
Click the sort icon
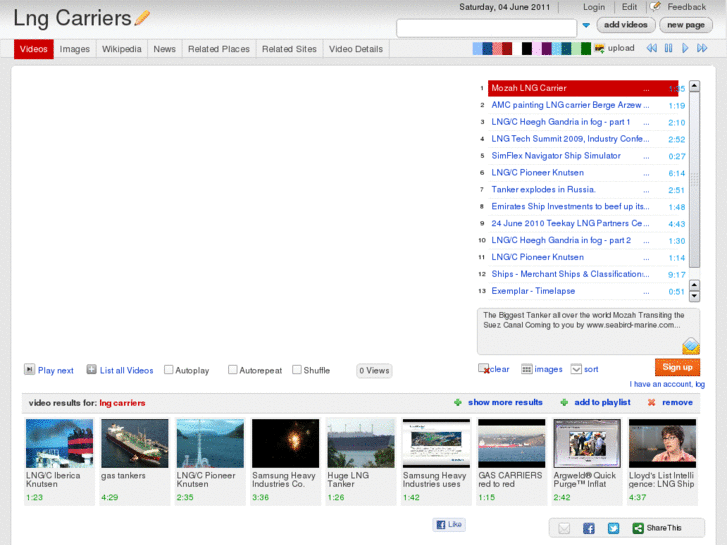(576, 369)
